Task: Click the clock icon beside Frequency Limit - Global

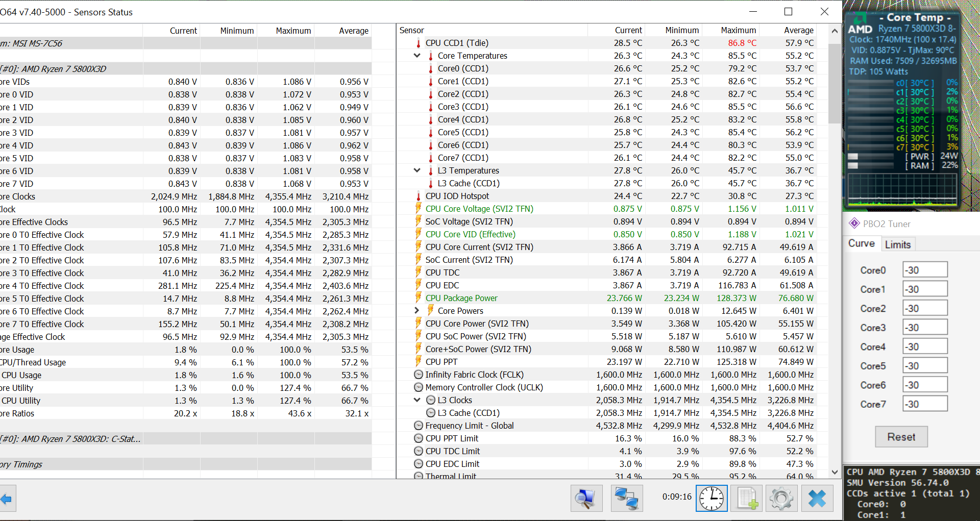Action: point(419,426)
